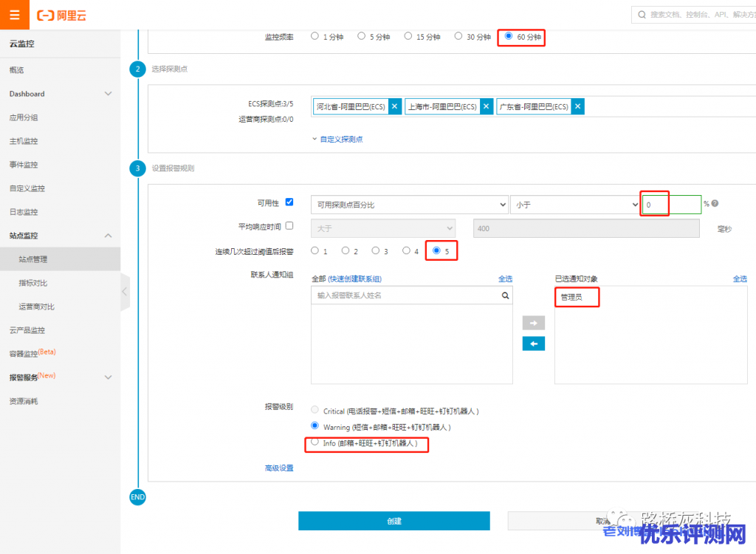Open the 小于 comparison dropdown
The width and height of the screenshot is (756, 554).
(x=574, y=205)
